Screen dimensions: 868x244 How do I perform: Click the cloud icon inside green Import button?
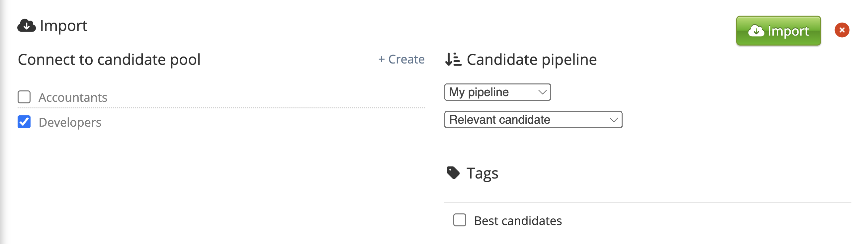point(756,31)
